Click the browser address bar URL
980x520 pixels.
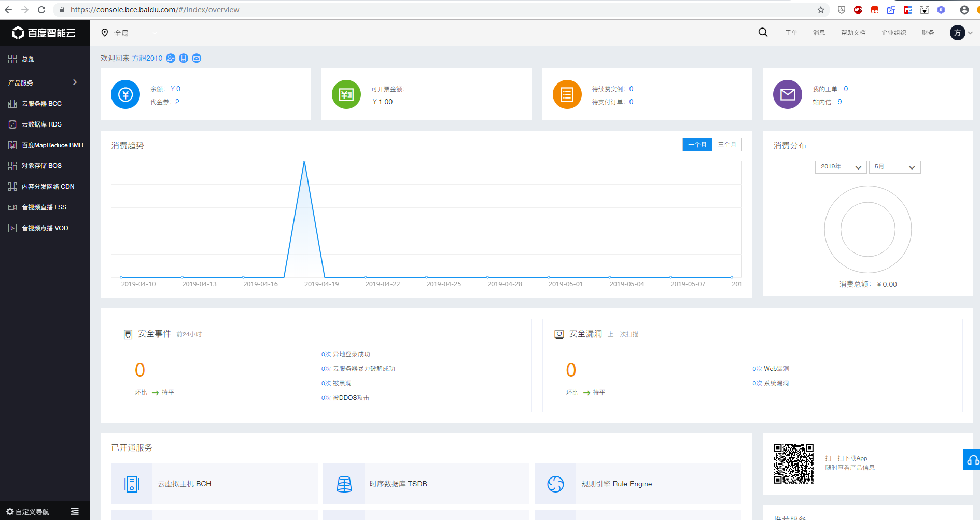click(x=155, y=10)
